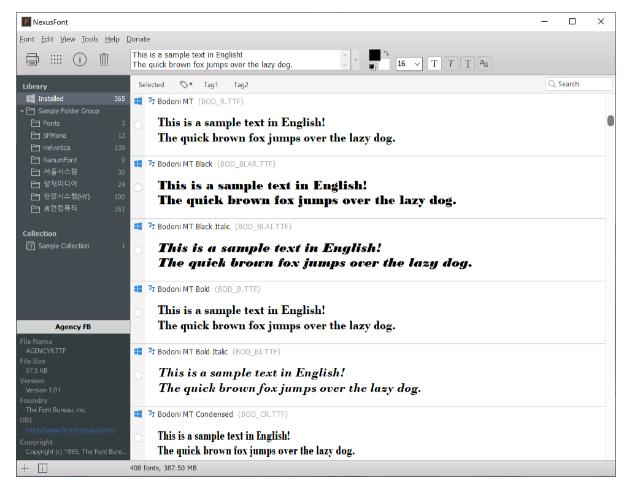628x490 pixels.
Task: Select radio circle for Bodoni MT Black Italic
Action: click(138, 250)
